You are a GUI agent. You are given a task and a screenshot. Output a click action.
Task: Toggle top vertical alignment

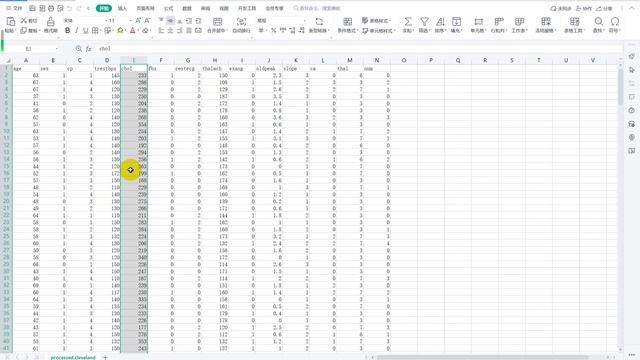161,20
